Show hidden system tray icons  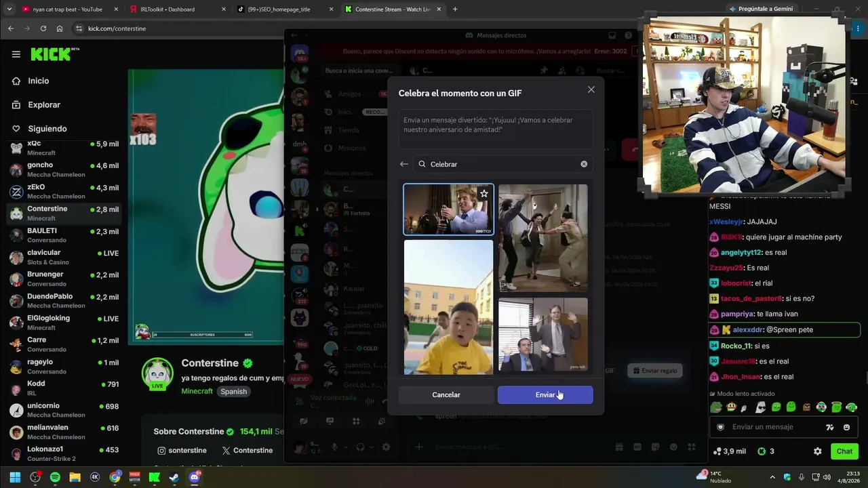click(772, 477)
